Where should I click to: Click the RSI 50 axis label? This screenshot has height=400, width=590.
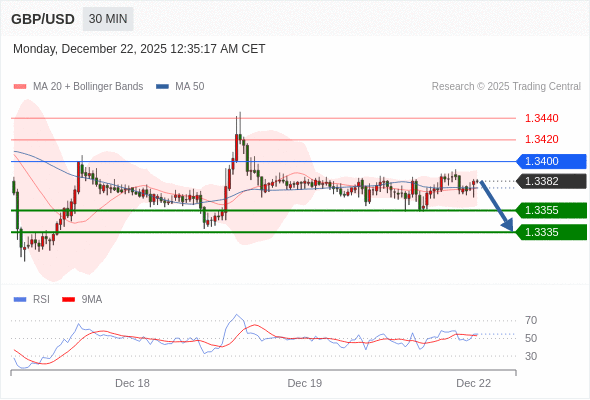pos(531,338)
